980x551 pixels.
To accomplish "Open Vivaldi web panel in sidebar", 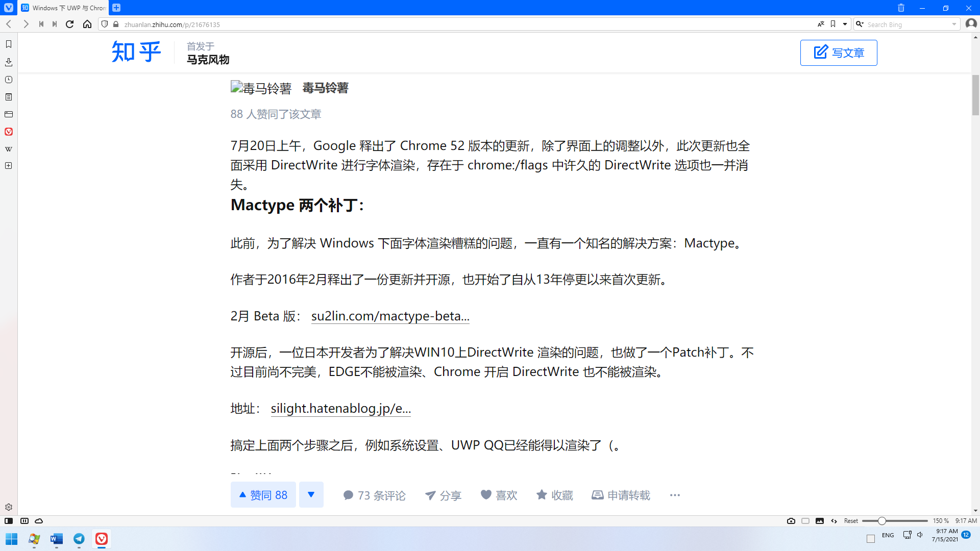I will pos(9,132).
